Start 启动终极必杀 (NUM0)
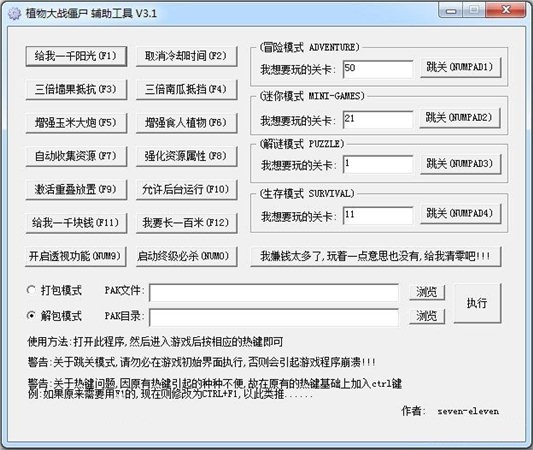 point(186,256)
